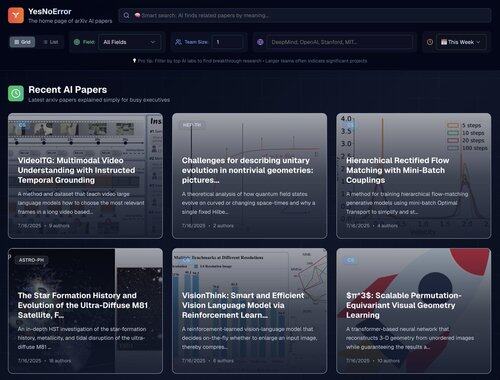The width and height of the screenshot is (500, 380).
Task: Click the Team Size people icon
Action: (178, 42)
